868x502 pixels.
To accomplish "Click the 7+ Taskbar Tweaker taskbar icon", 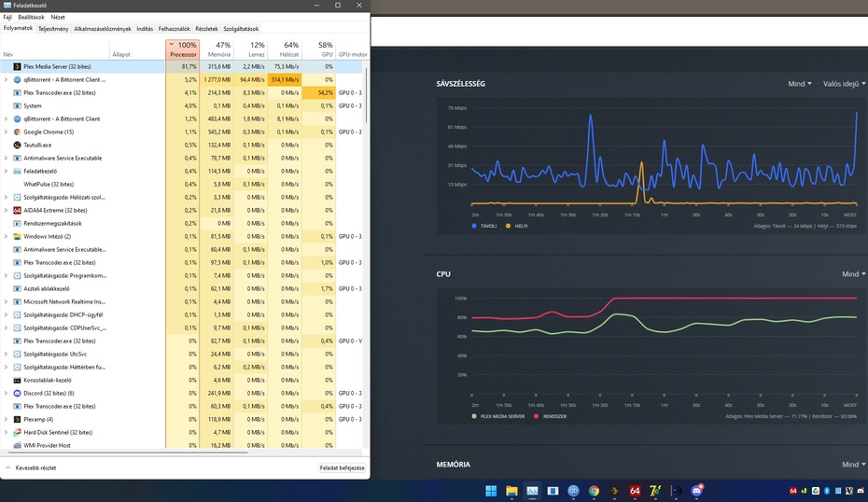I will [x=655, y=491].
